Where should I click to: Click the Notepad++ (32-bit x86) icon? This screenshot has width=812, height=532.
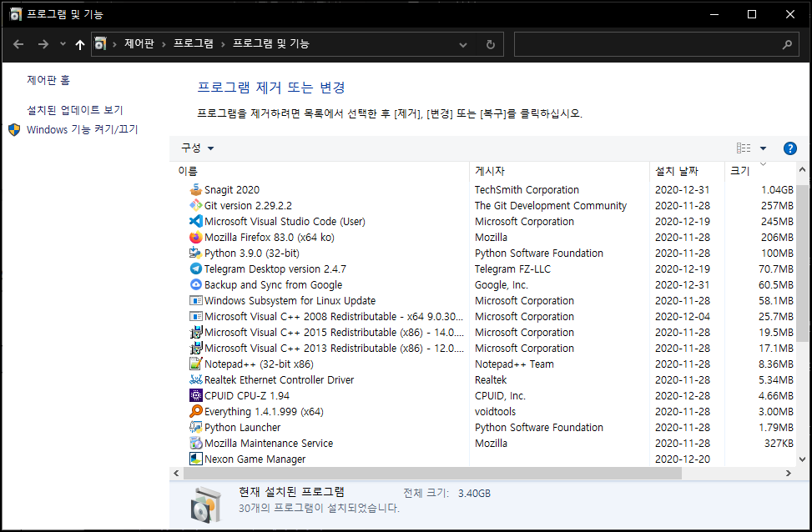coord(196,364)
